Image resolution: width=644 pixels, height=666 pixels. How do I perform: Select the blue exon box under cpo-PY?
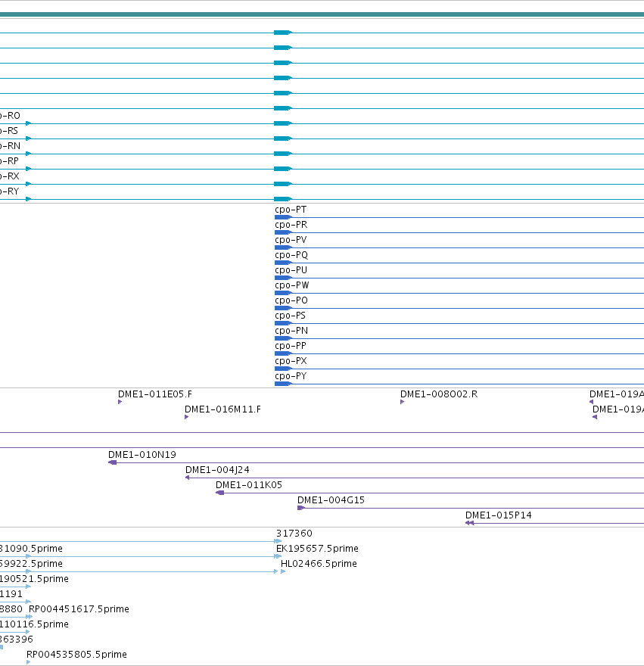283,384
